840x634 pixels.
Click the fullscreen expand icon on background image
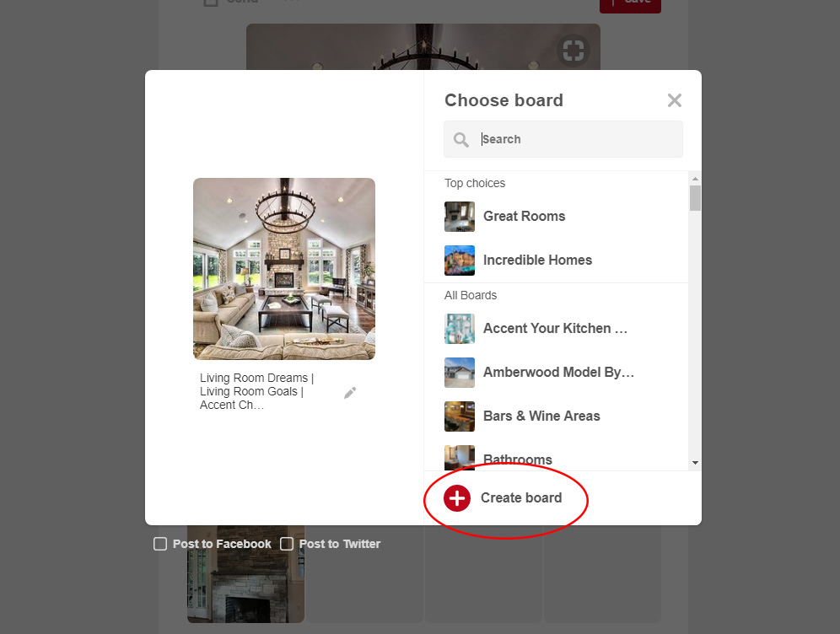click(x=573, y=51)
